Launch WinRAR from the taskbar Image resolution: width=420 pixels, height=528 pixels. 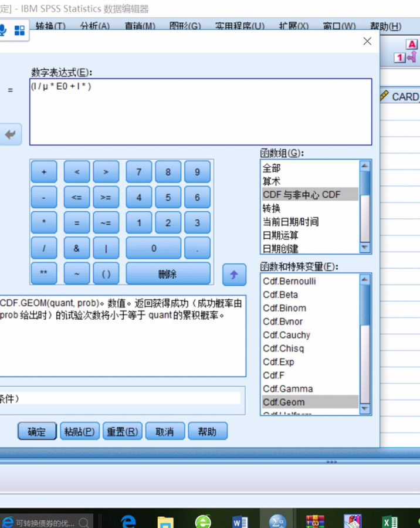pyautogui.click(x=315, y=521)
